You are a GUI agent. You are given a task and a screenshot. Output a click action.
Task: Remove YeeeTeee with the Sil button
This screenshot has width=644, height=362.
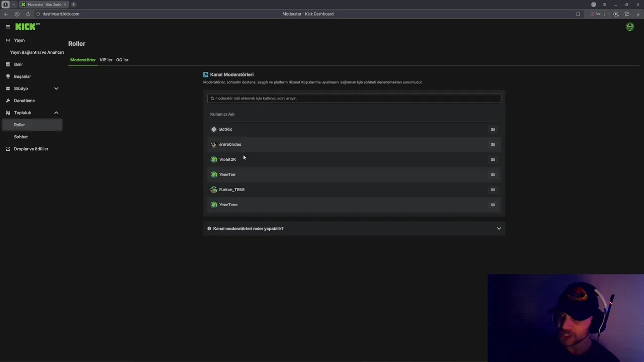pyautogui.click(x=493, y=205)
